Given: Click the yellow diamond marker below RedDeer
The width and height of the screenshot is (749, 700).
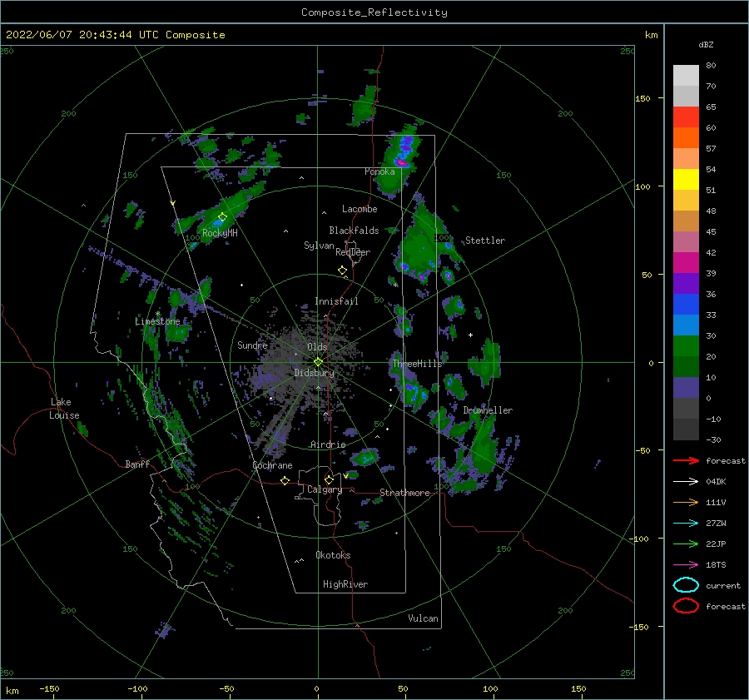Looking at the screenshot, I should tap(342, 270).
